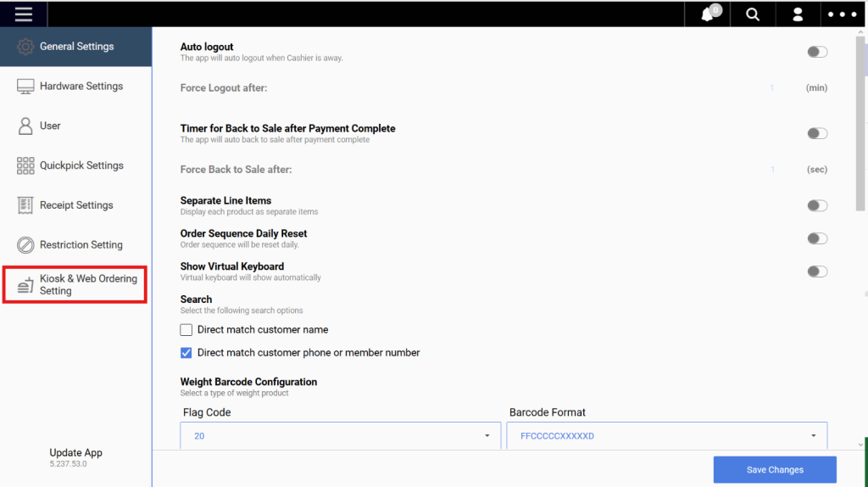Check Direct match customer name box
This screenshot has height=487, width=868.
pos(186,330)
